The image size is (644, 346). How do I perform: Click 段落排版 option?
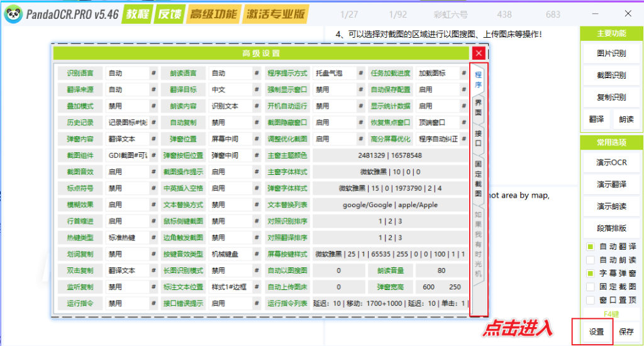(611, 228)
